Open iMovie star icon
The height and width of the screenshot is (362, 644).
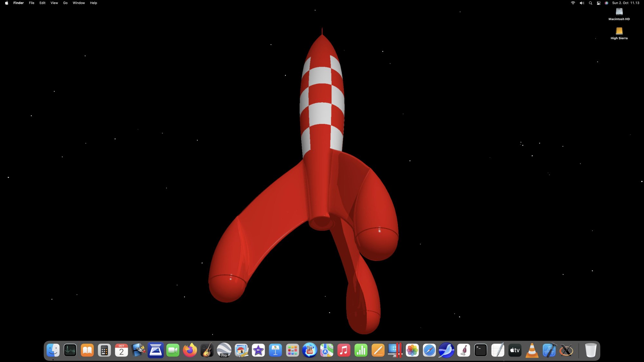tap(258, 350)
